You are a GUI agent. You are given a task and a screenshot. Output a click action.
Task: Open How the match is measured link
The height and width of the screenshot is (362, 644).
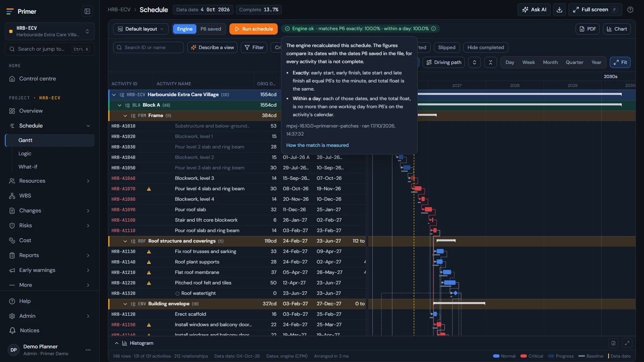(x=317, y=145)
